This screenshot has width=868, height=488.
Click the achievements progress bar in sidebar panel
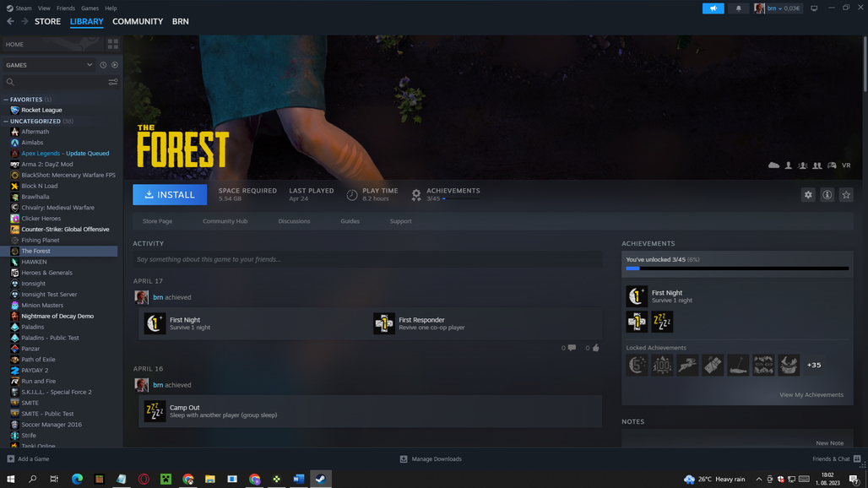[x=737, y=268]
